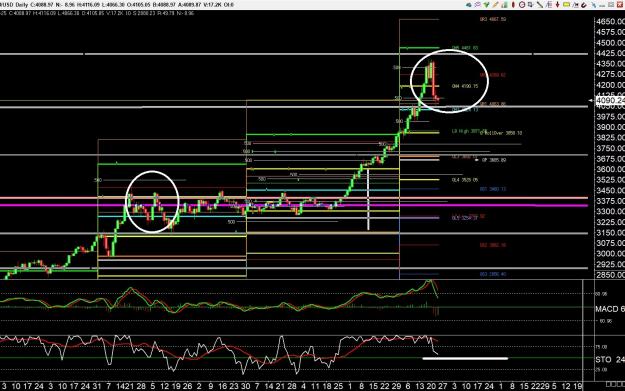This screenshot has width=625, height=391.
Task: Click the 3825.00 price axis label
Action: pos(610,138)
